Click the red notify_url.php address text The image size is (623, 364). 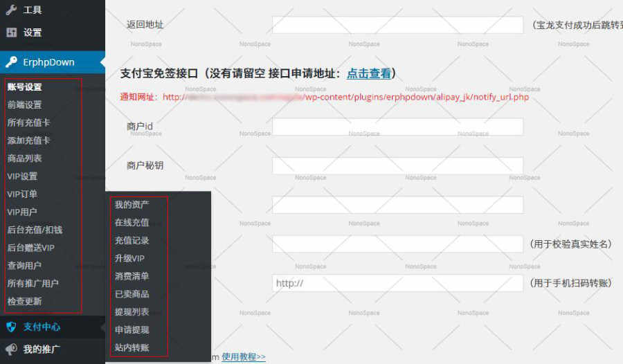pyautogui.click(x=345, y=97)
